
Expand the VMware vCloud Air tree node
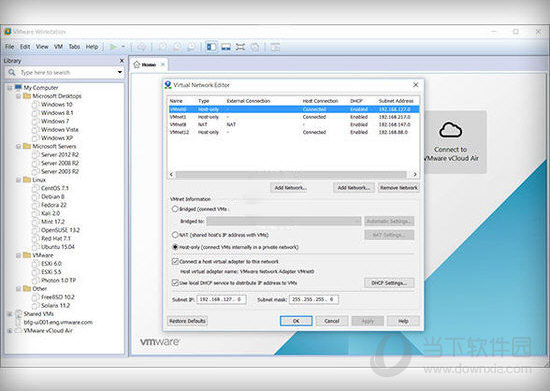pos(10,331)
